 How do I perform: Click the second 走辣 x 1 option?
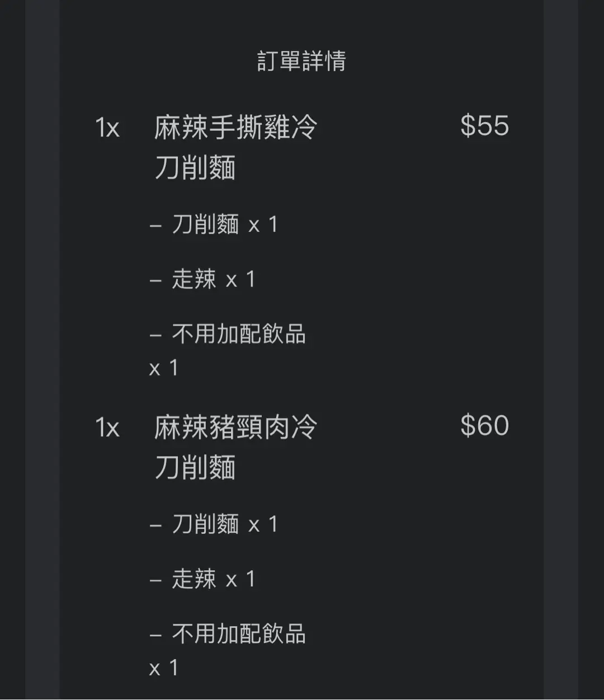pyautogui.click(x=202, y=579)
